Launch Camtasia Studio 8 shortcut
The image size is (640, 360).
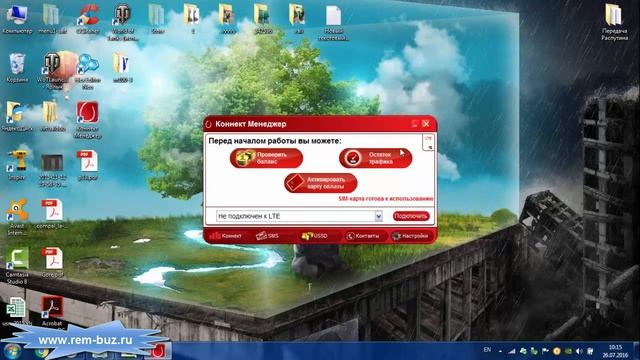pos(17,266)
